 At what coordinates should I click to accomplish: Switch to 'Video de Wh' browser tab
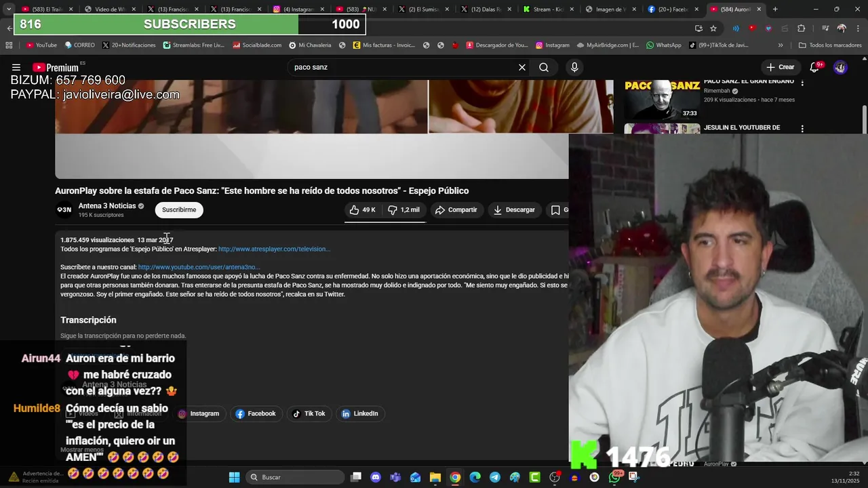click(x=108, y=9)
